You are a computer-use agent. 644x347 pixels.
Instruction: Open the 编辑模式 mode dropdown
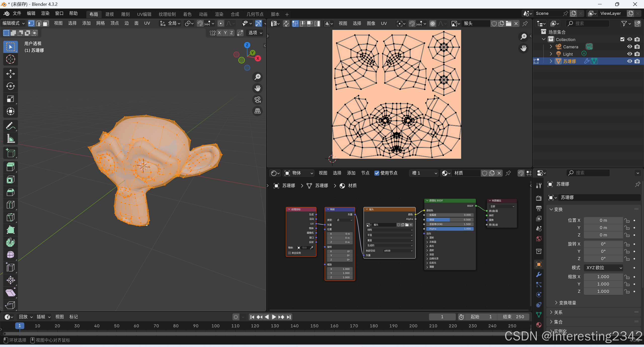pyautogui.click(x=14, y=23)
